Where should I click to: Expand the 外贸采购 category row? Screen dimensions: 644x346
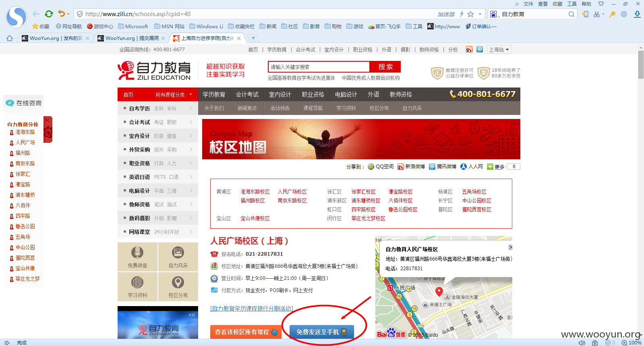(158, 150)
